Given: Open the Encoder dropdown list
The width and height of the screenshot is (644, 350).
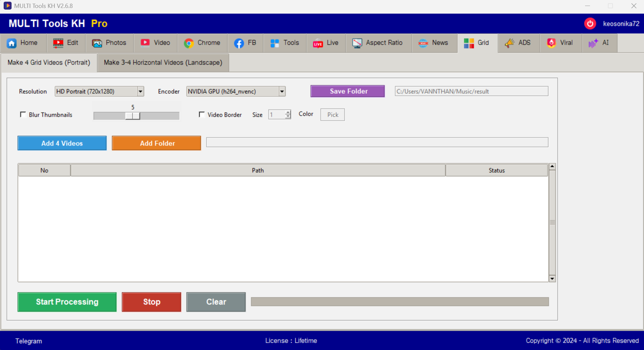Looking at the screenshot, I should pyautogui.click(x=282, y=91).
